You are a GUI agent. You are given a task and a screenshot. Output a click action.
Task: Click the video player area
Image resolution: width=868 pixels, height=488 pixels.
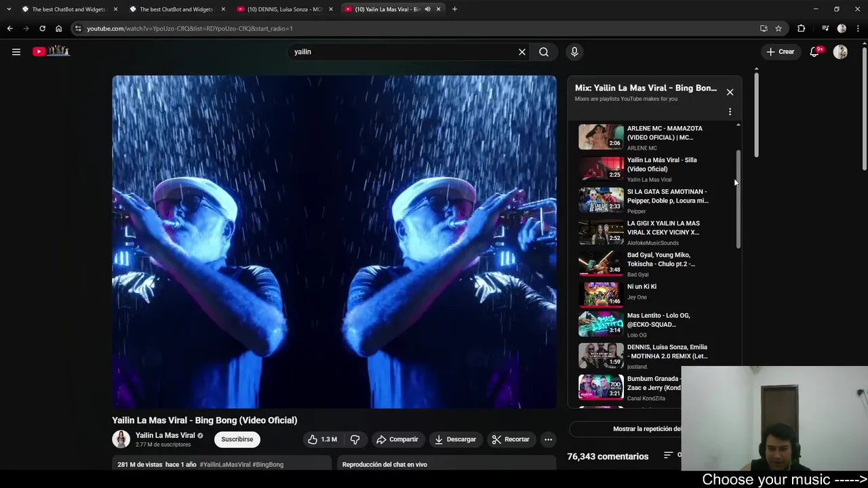click(x=334, y=242)
